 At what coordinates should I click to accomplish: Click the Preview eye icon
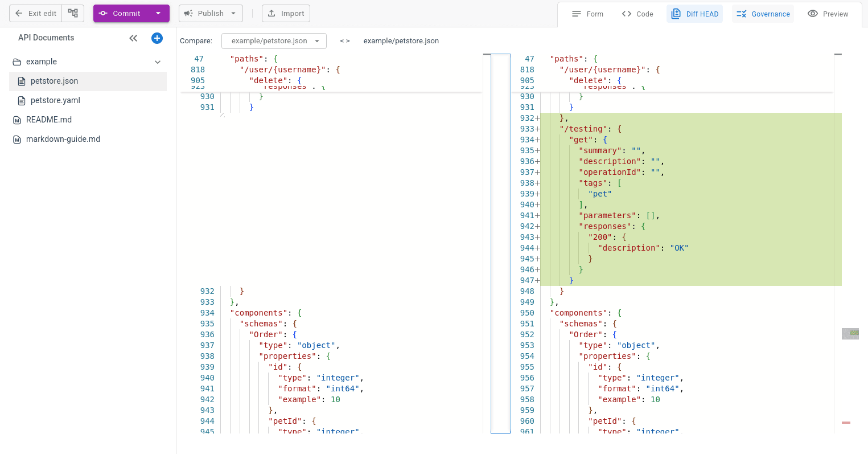813,14
